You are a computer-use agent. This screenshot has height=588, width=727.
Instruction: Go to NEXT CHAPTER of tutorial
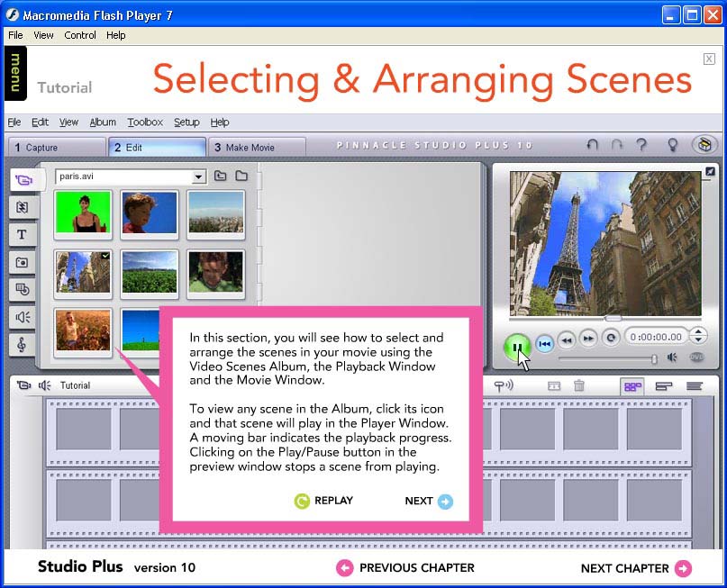tap(636, 568)
